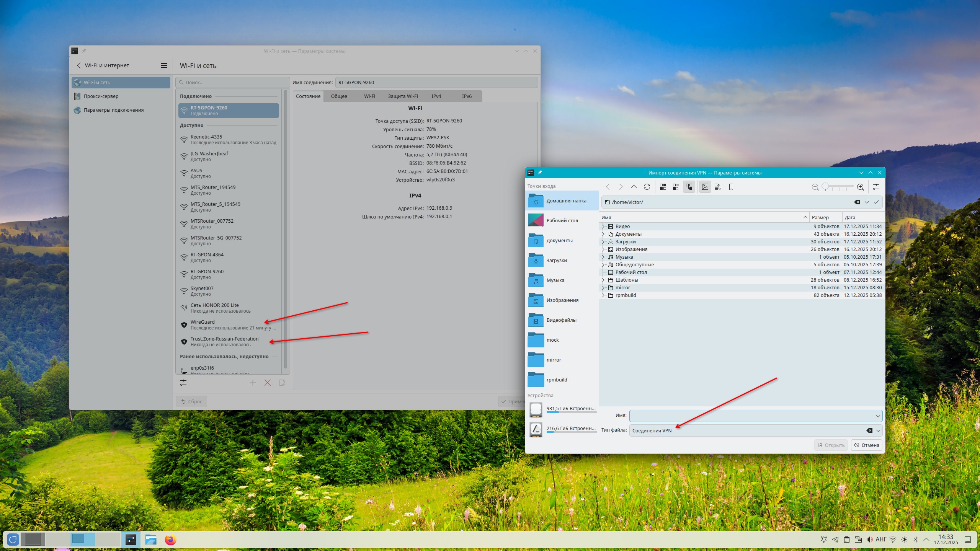Toggle file preview panel button
This screenshot has height=551, width=980.
[x=705, y=187]
